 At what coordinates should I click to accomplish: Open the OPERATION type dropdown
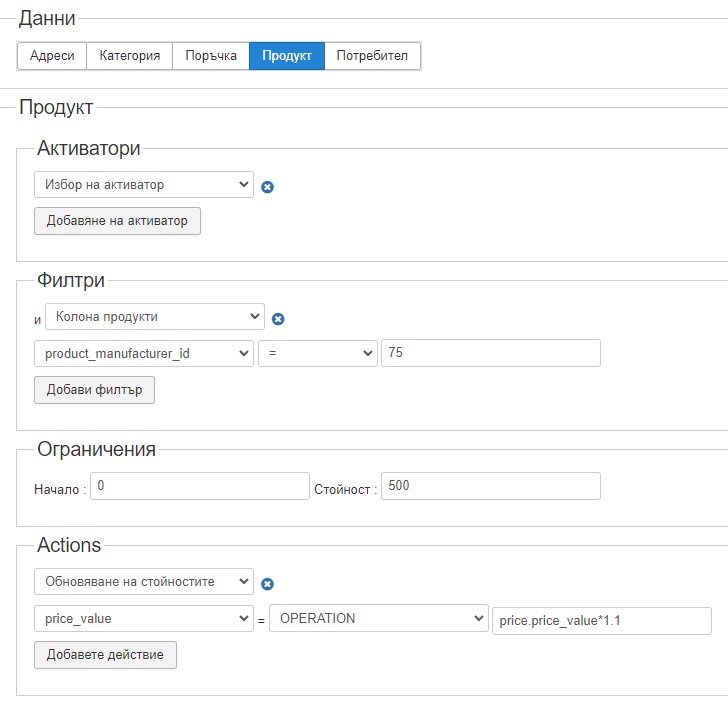coord(378,619)
